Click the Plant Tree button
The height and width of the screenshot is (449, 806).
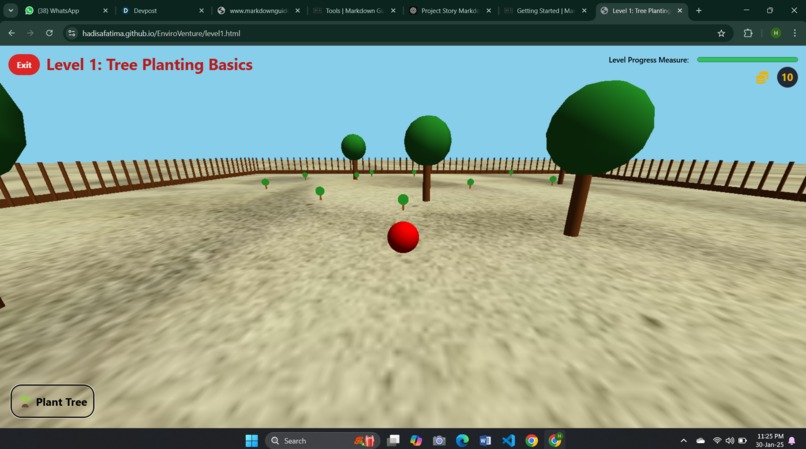(52, 401)
